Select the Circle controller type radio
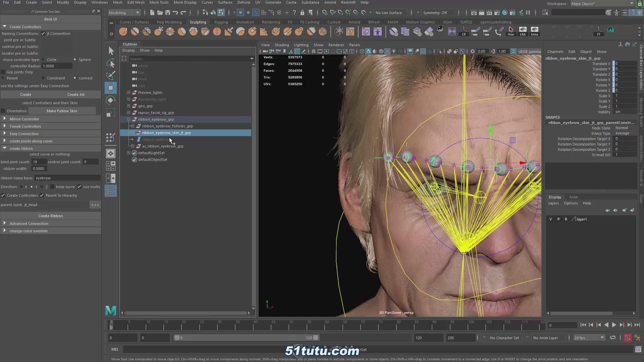 [x=43, y=60]
